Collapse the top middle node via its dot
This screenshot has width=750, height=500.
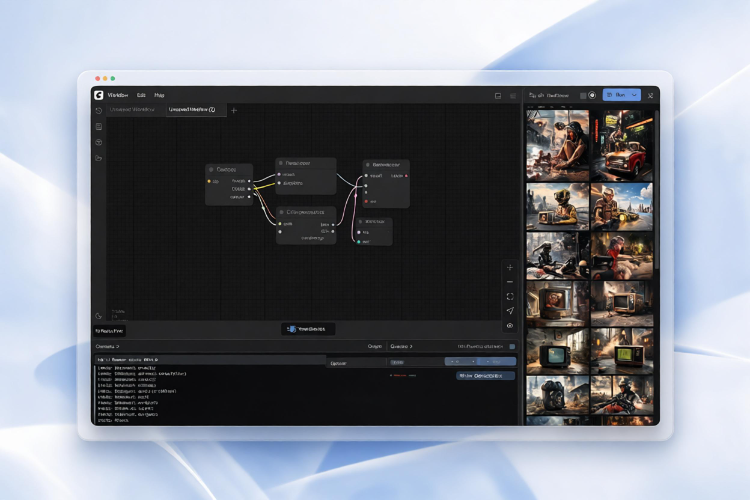pyautogui.click(x=281, y=163)
